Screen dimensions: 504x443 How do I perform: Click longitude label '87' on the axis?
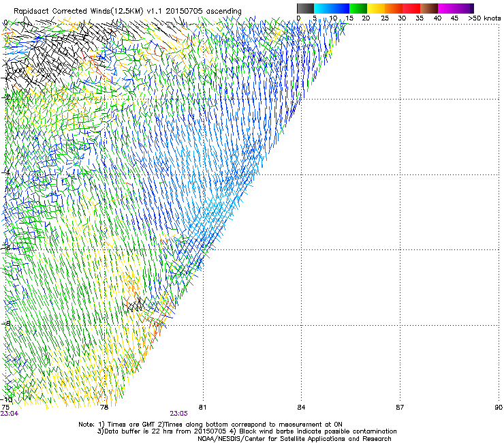coord(400,408)
